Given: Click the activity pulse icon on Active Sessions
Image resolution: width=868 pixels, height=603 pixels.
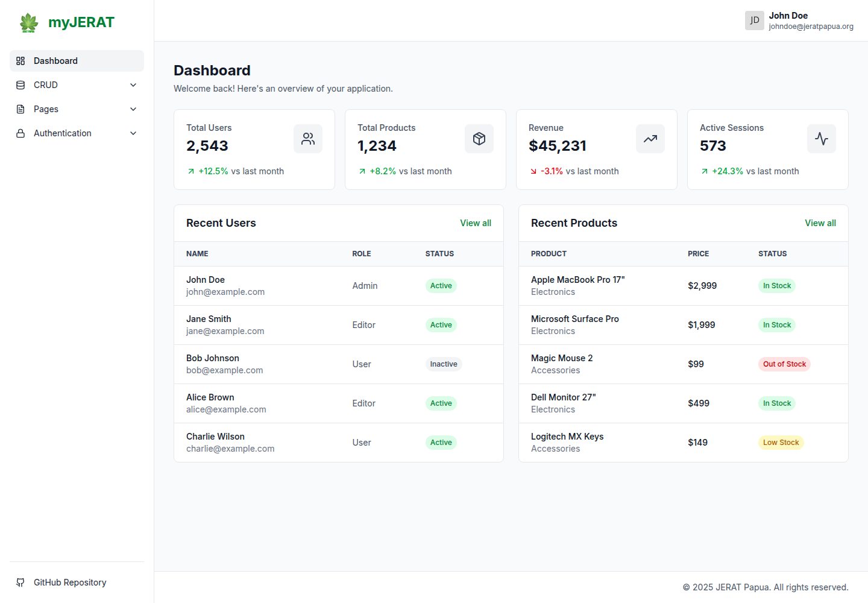Looking at the screenshot, I should (x=822, y=139).
